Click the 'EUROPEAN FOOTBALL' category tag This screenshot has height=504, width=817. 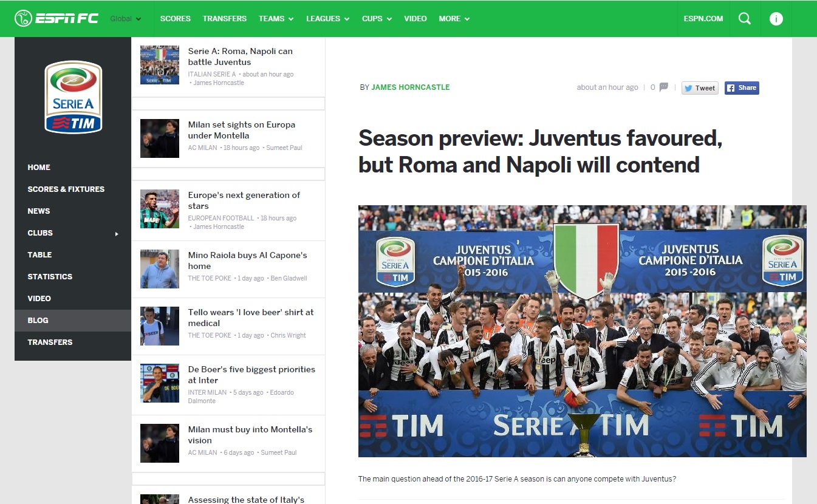click(x=221, y=218)
